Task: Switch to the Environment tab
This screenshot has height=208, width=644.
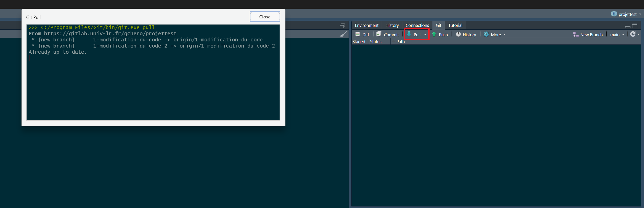Action: point(366,25)
